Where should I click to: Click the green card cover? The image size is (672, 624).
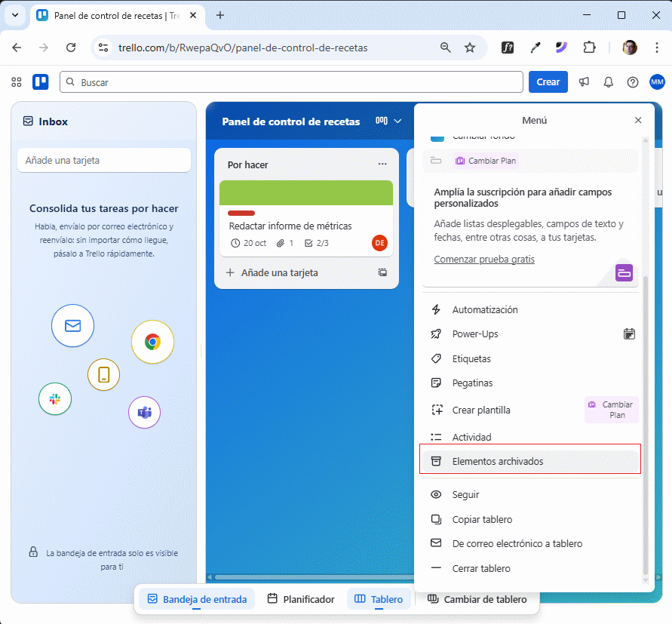point(305,193)
